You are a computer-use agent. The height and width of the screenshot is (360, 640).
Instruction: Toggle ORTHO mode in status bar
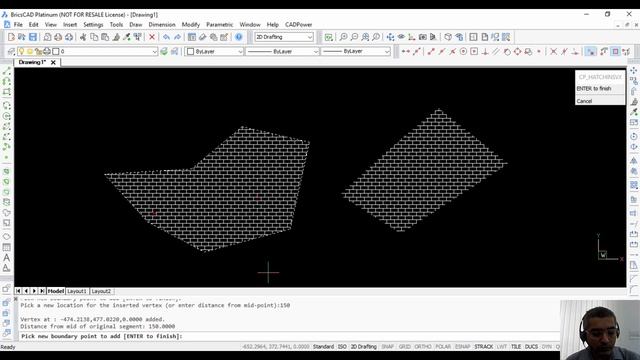[x=423, y=347]
